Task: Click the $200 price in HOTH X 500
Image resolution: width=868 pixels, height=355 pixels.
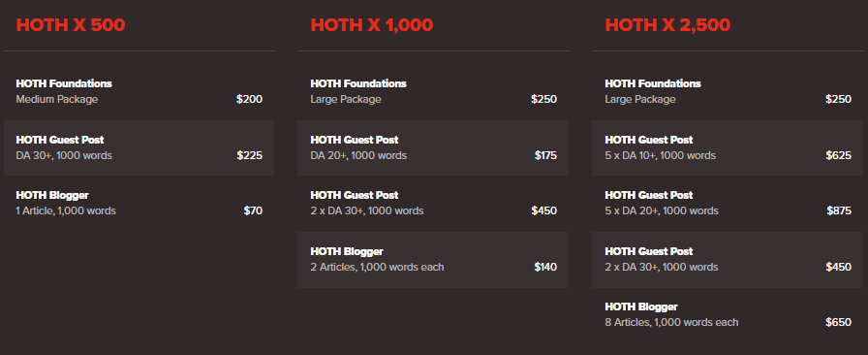Action: [250, 99]
